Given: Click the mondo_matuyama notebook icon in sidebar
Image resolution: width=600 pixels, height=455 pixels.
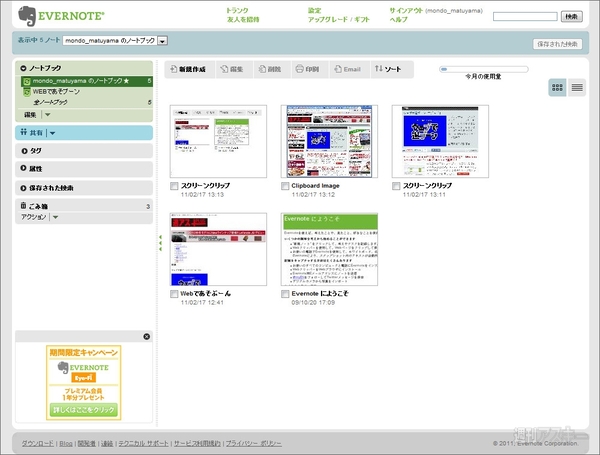Looking at the screenshot, I should (x=27, y=81).
